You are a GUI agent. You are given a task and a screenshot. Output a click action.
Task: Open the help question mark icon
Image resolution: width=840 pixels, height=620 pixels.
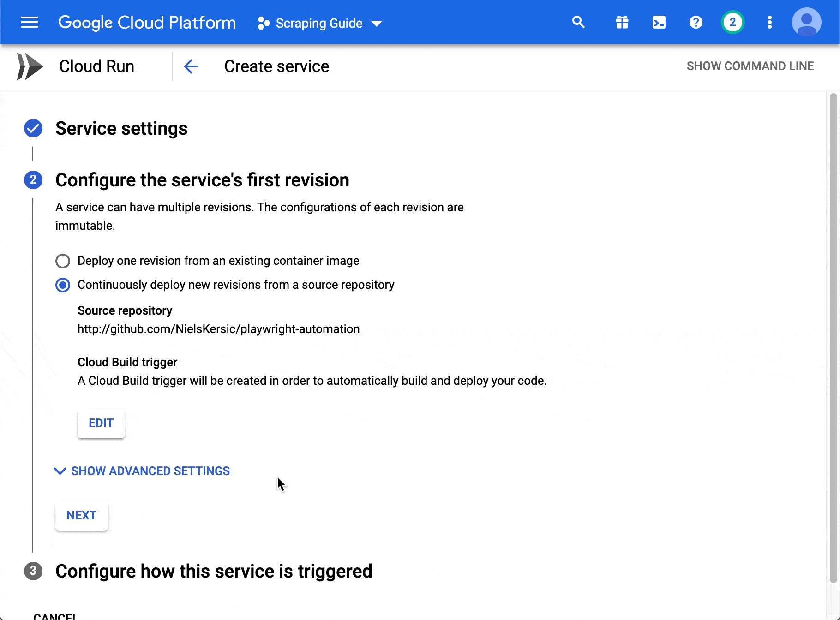tap(696, 22)
